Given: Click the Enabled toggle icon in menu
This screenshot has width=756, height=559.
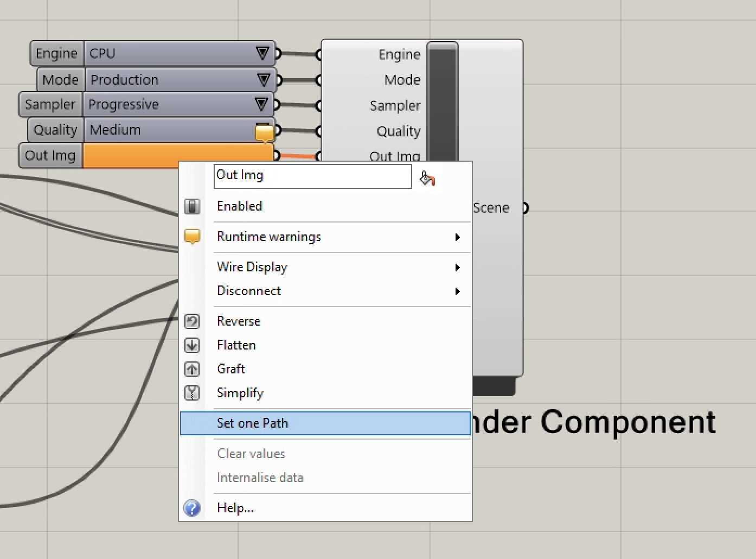Looking at the screenshot, I should [192, 206].
